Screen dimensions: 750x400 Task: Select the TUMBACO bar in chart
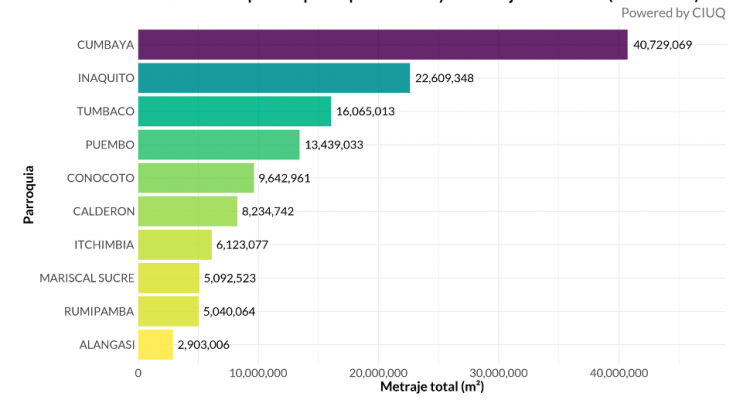pyautogui.click(x=234, y=111)
